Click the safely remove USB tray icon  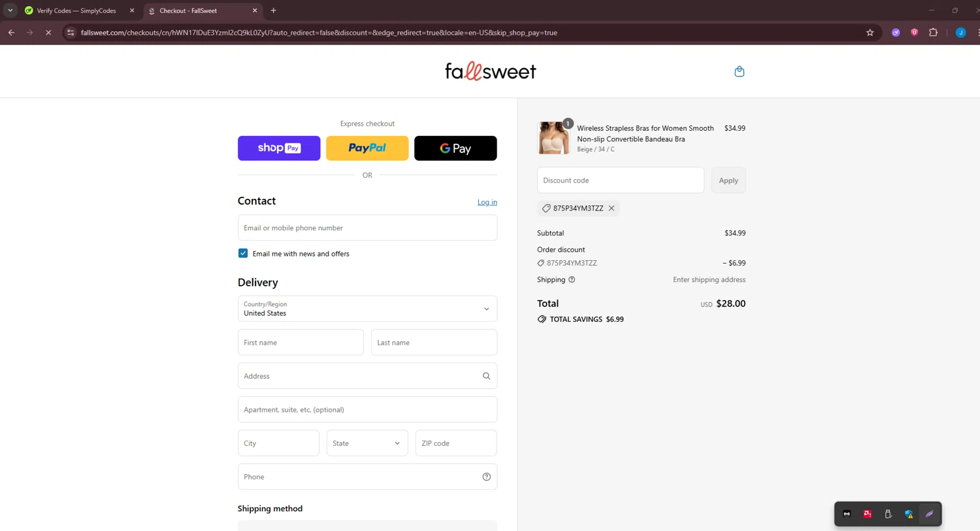coord(888,514)
